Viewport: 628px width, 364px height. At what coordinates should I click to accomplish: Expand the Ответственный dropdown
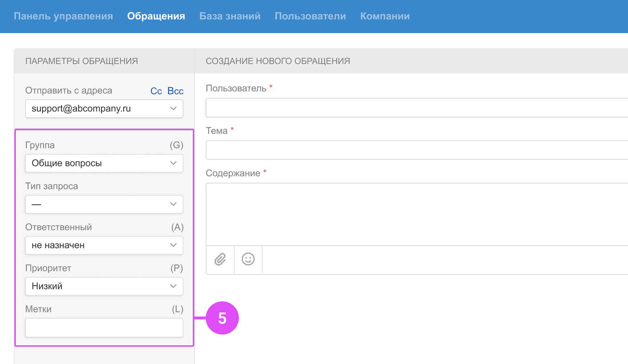pyautogui.click(x=104, y=245)
